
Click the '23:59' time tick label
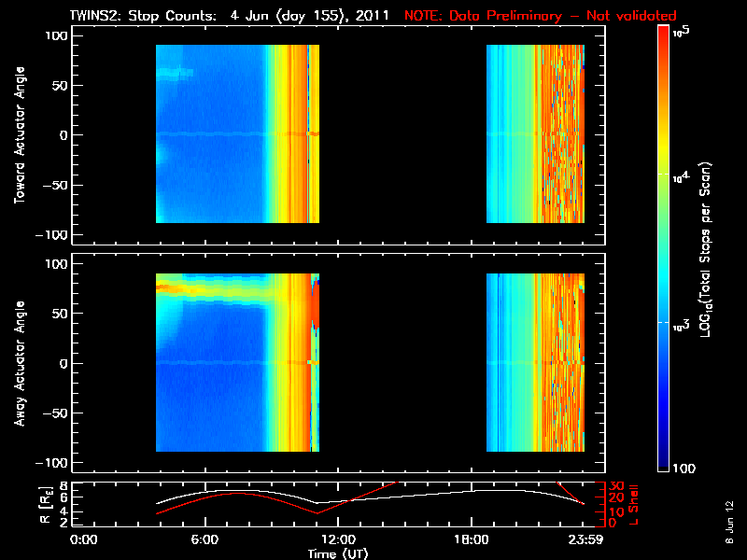tap(586, 539)
